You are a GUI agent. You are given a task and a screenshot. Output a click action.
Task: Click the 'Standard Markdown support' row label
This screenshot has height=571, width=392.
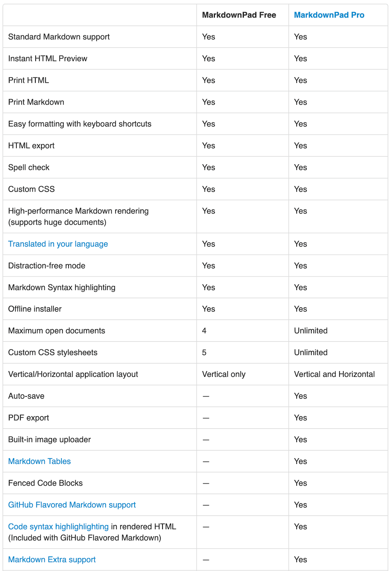tap(59, 37)
